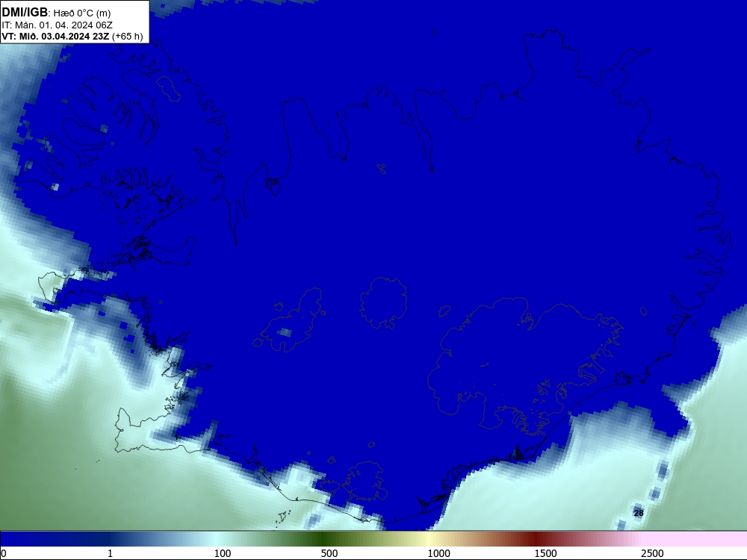Click the 'DMI/IGB: Hæð 0°C (m)' title text

(x=56, y=13)
